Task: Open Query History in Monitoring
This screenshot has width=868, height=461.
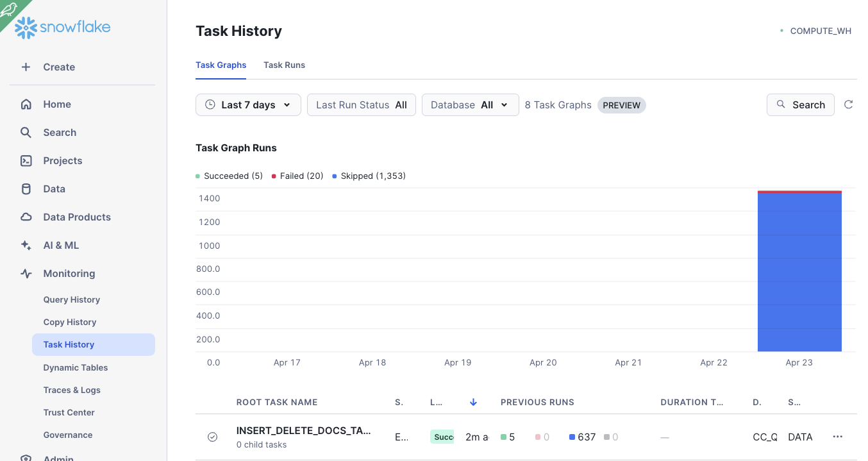Action: [x=72, y=299]
